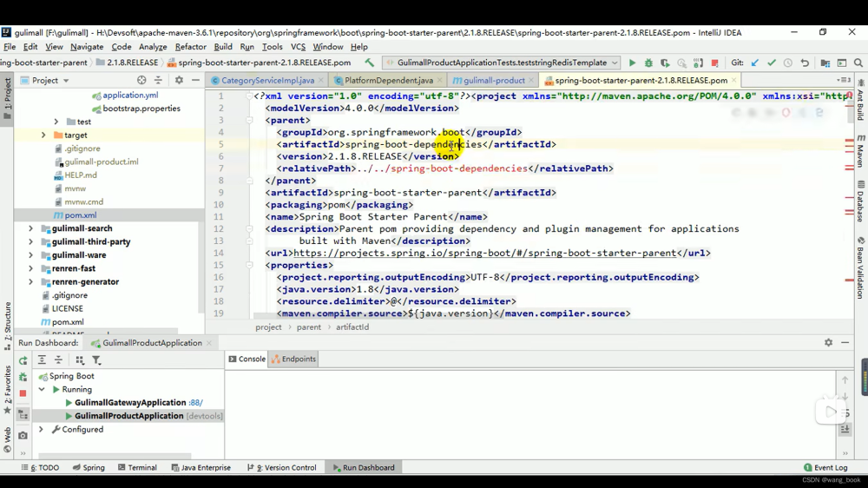The height and width of the screenshot is (488, 868).
Task: Stop application red square in Run Dashboard
Action: click(x=23, y=393)
